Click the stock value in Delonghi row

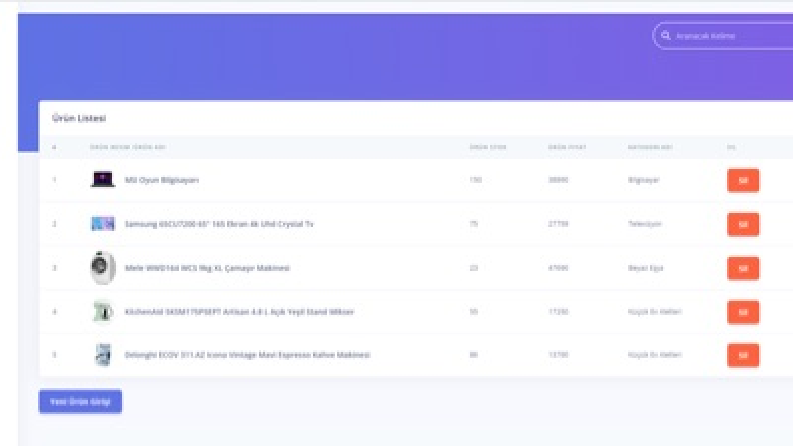coord(473,355)
